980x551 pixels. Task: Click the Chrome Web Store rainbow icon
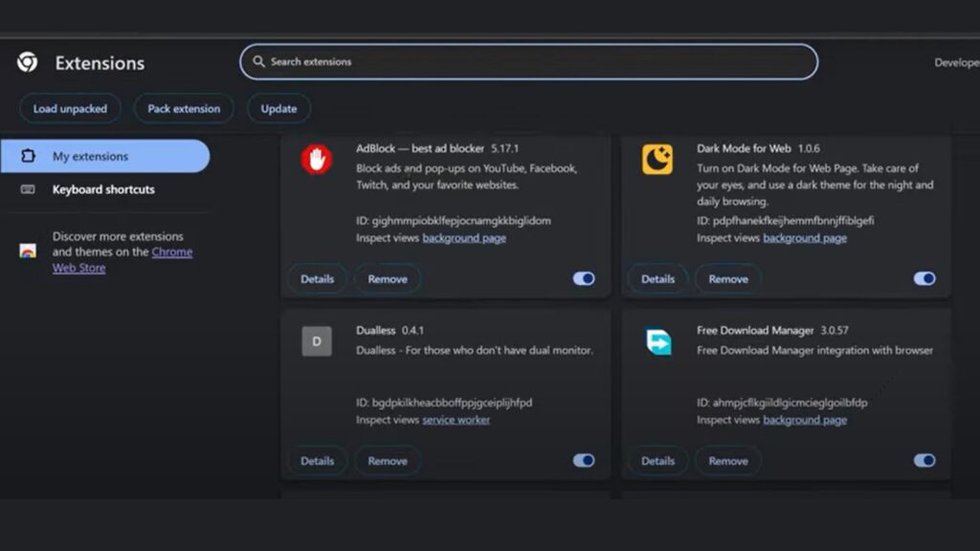(28, 252)
